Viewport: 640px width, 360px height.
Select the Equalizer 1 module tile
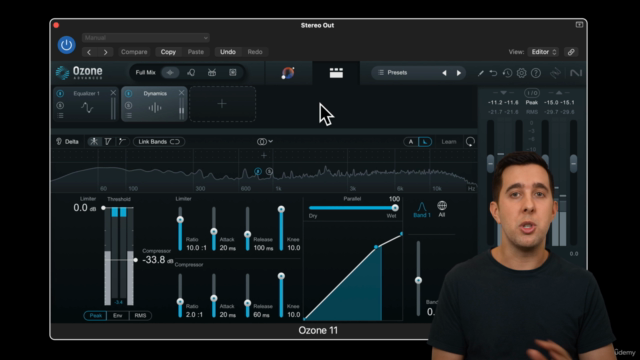[x=86, y=104]
